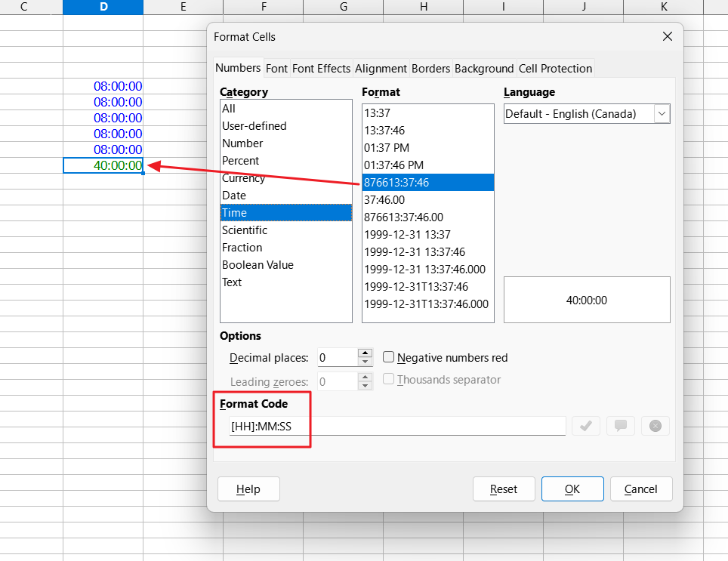Delete the format code via the X icon

[655, 426]
